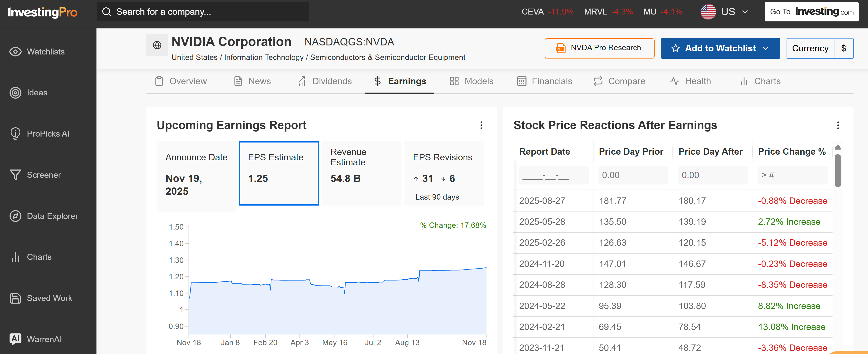Open the Data Explorer
Screen dimensions: 868x354
[53, 216]
